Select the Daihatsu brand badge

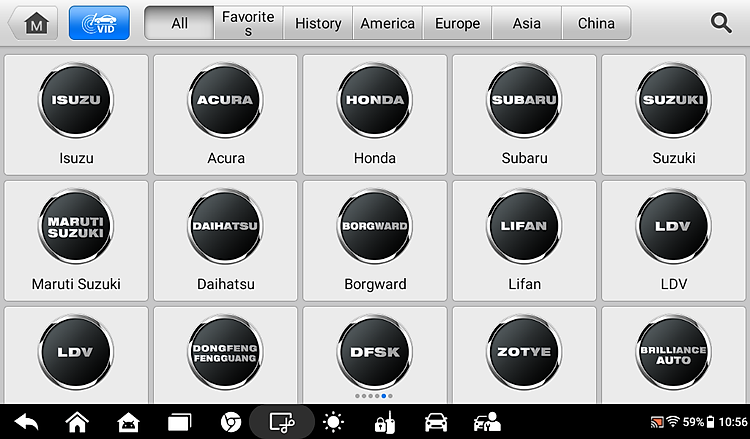point(225,226)
